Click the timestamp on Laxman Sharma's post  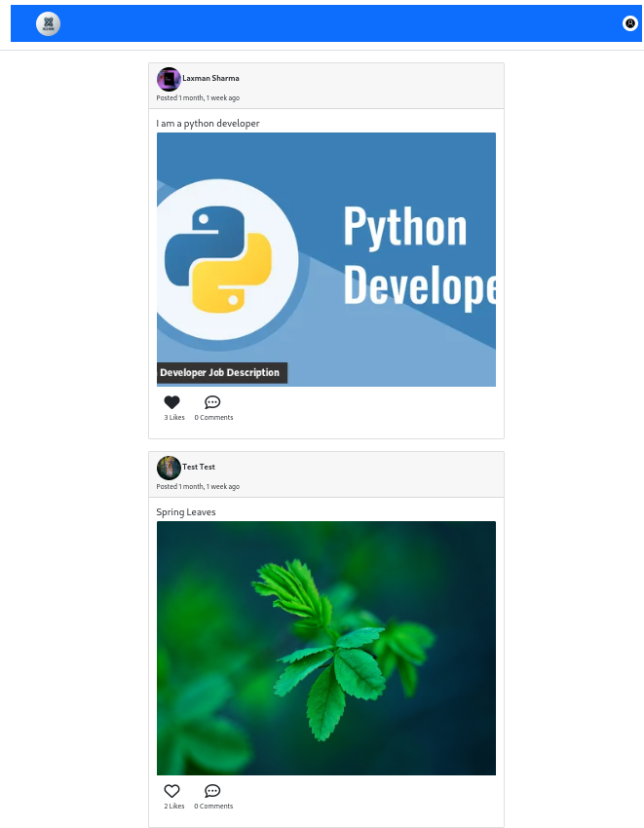198,98
